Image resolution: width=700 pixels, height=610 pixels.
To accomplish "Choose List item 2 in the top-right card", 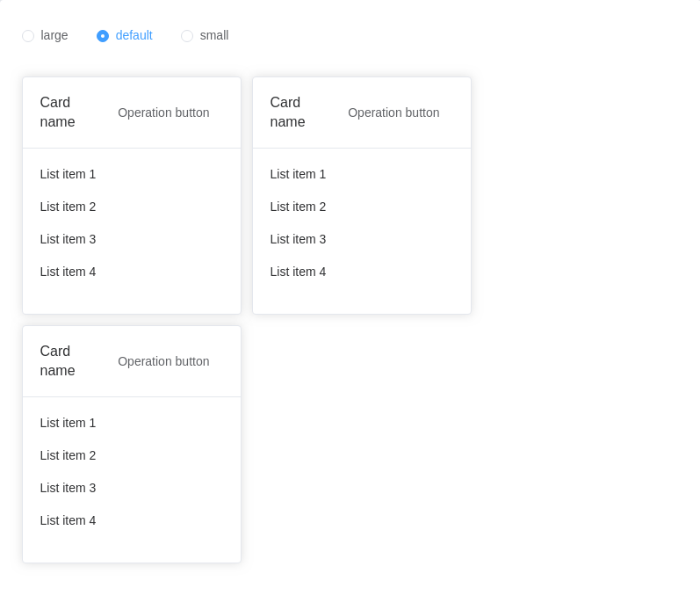I will 298,207.
